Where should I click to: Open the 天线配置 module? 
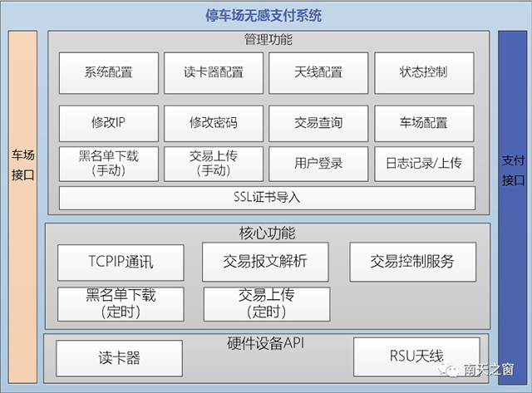[318, 72]
